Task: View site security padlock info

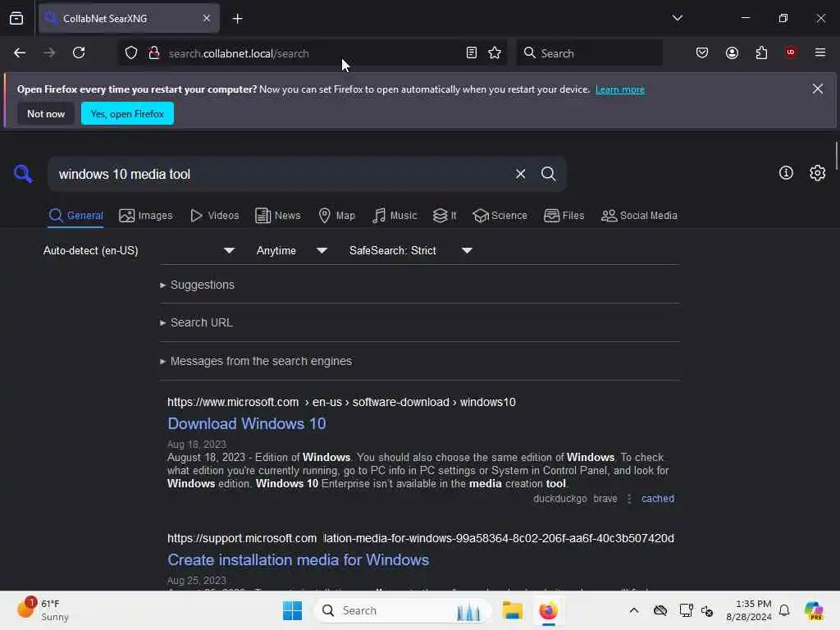Action: (x=154, y=53)
